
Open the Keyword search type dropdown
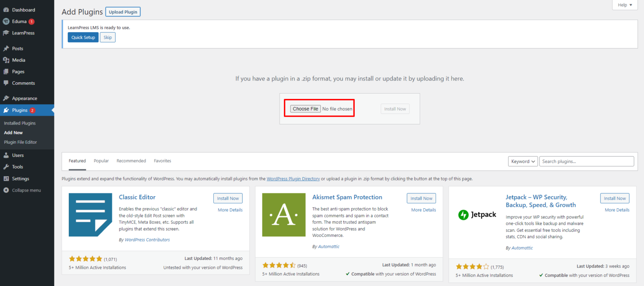coord(523,161)
